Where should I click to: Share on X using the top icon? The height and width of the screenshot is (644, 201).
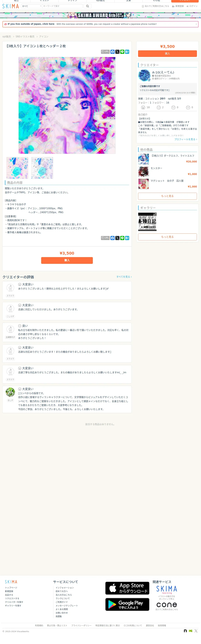117,52
